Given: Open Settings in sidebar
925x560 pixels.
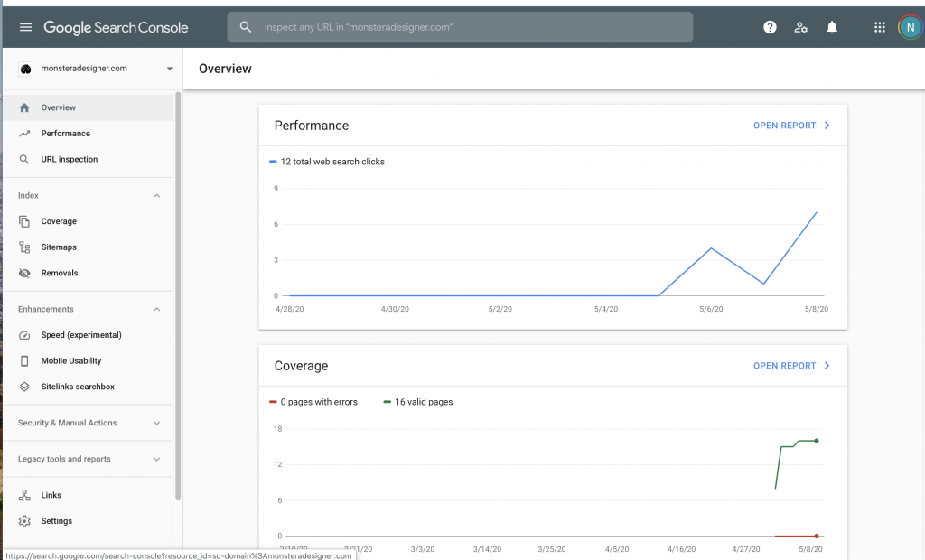Looking at the screenshot, I should coord(89,521).
